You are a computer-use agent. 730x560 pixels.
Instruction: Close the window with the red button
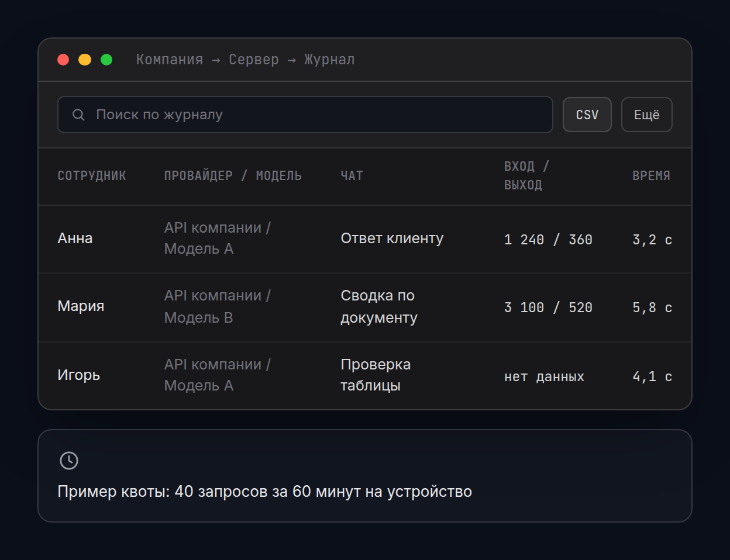63,60
